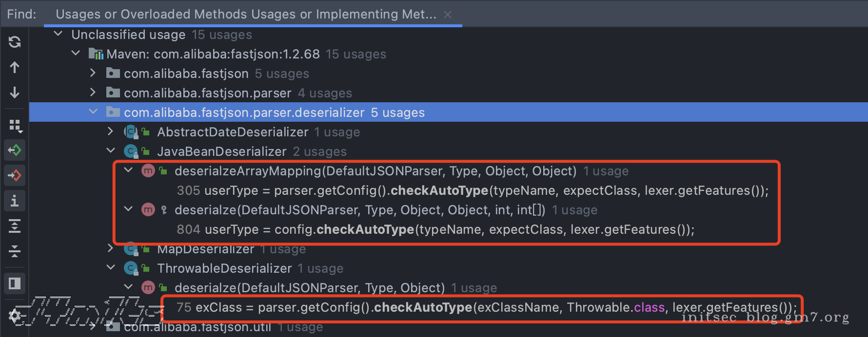Go to next occurrence with down arrow
The height and width of the screenshot is (337, 868).
click(15, 93)
